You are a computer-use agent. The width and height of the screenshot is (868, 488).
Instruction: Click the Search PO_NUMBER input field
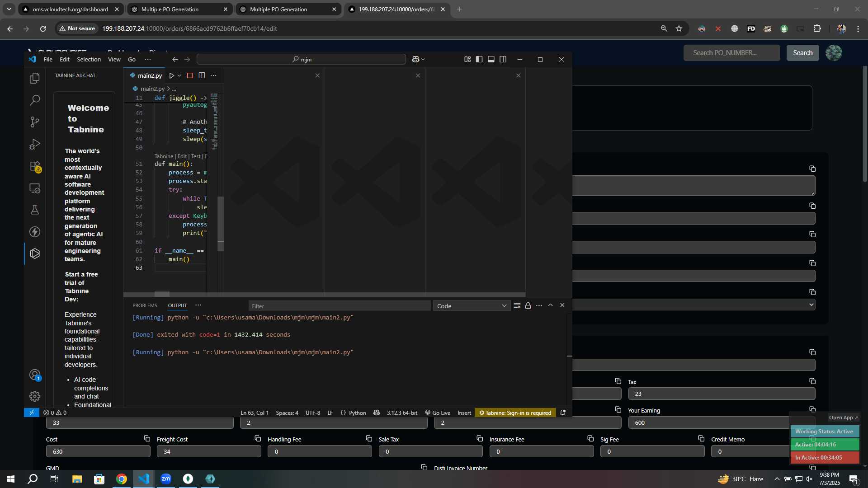731,53
